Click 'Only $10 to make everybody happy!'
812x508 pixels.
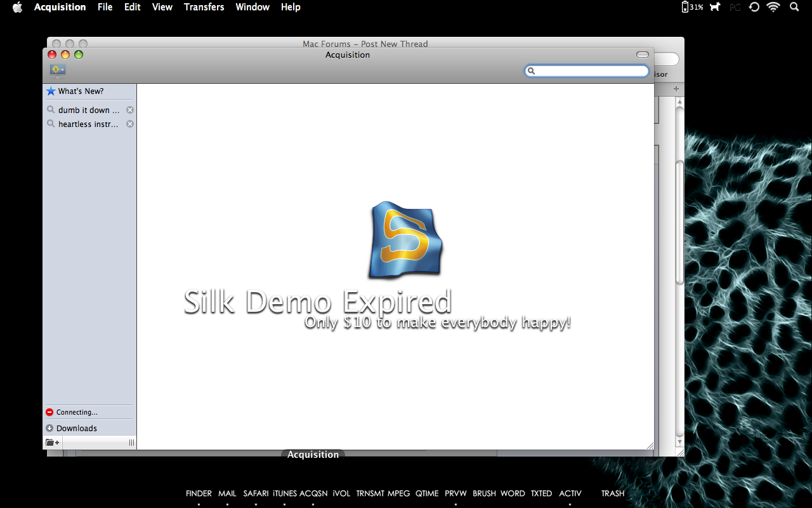(438, 323)
